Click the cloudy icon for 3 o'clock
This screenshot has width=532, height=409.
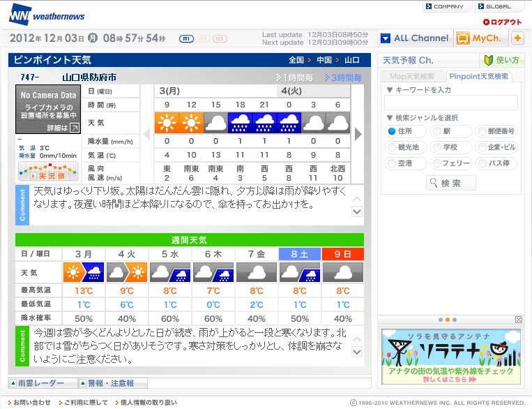coord(314,123)
